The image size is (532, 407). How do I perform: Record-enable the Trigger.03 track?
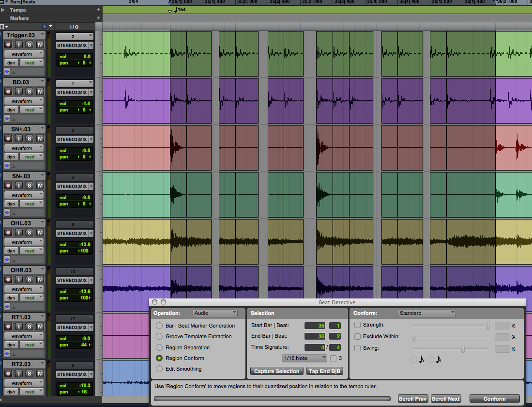9,45
